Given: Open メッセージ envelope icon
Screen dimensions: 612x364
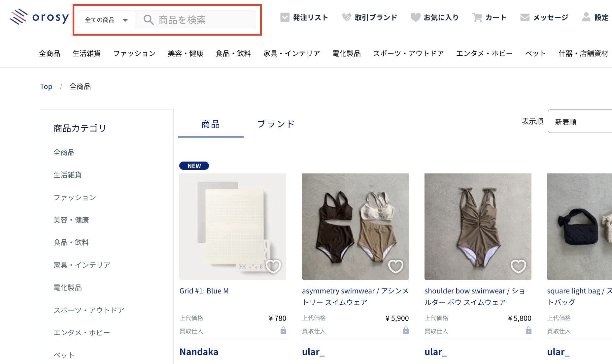Looking at the screenshot, I should tap(525, 17).
